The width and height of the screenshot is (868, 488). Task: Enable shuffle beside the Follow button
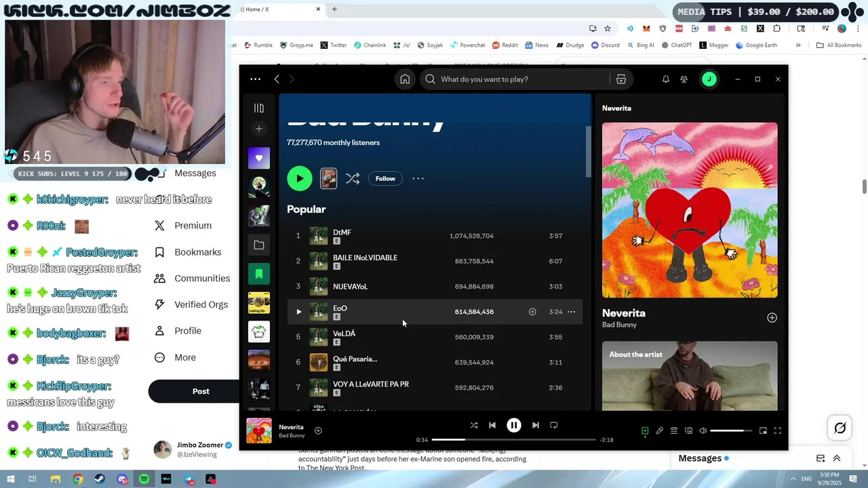[x=353, y=178]
